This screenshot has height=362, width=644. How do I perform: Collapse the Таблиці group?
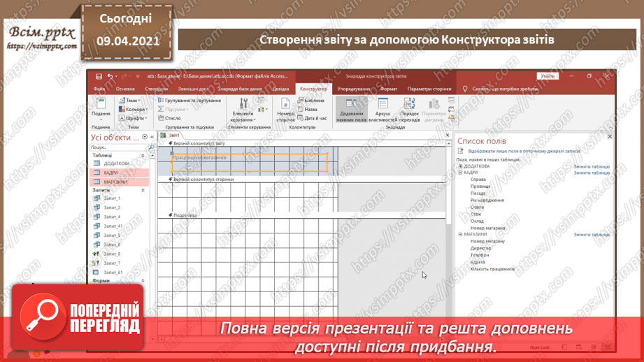pyautogui.click(x=143, y=156)
